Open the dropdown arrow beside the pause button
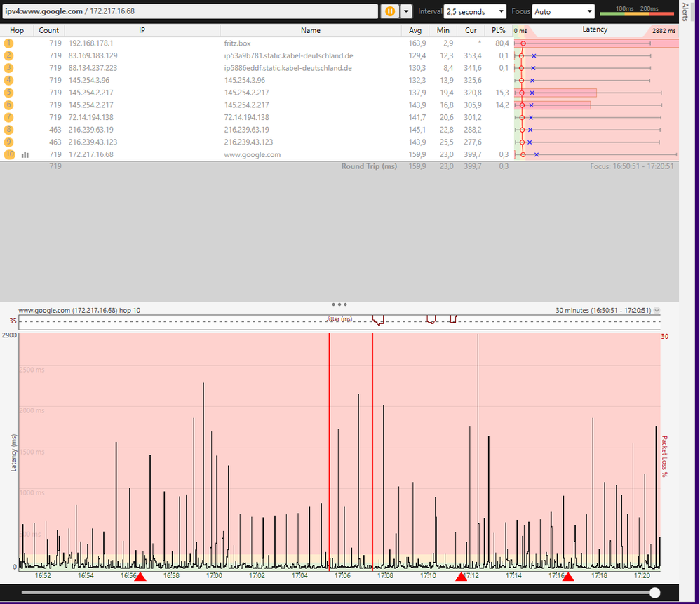Image resolution: width=700 pixels, height=604 pixels. coord(406,11)
